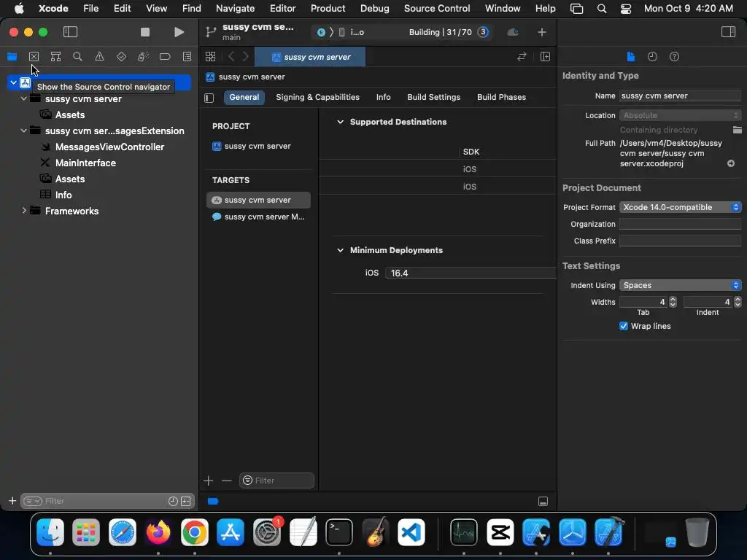Add editor on right
The image size is (747, 560).
pos(545,57)
